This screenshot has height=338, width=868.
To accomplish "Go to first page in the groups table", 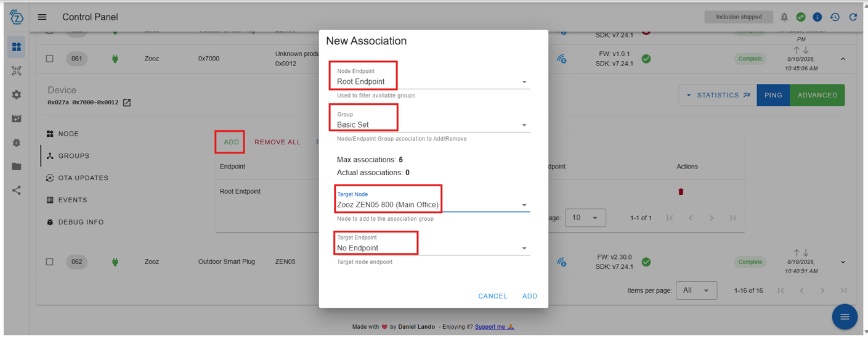I will [670, 218].
